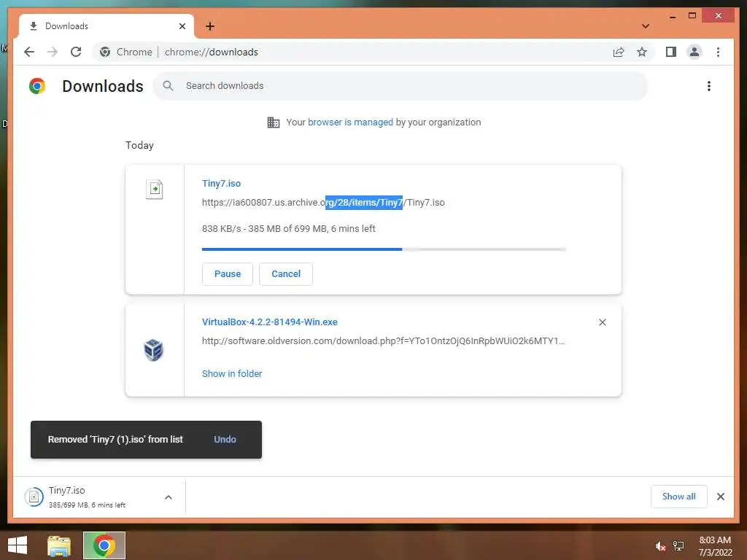The height and width of the screenshot is (560, 747).
Task: Go back using the browser back arrow
Action: pyautogui.click(x=29, y=52)
